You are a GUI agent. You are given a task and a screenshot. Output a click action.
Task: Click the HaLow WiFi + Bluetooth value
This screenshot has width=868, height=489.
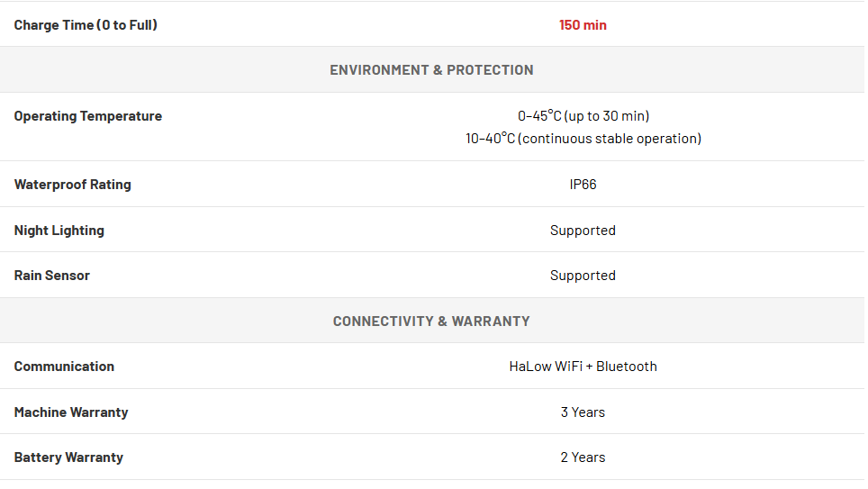583,366
